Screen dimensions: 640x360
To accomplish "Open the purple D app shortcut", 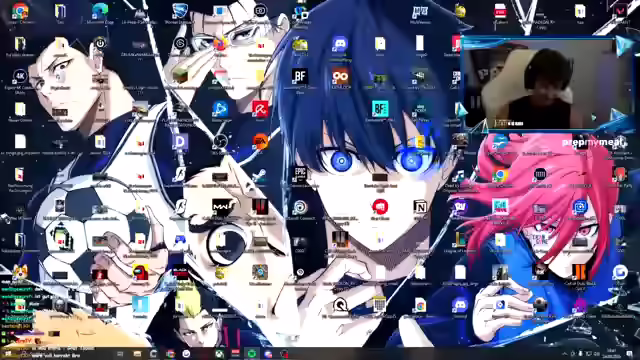I will point(180,142).
